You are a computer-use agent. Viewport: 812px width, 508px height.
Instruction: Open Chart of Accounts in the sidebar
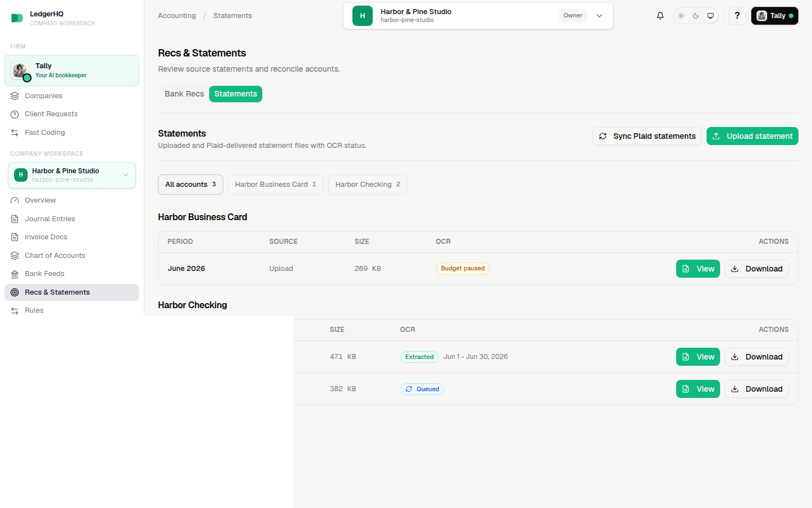72,256
